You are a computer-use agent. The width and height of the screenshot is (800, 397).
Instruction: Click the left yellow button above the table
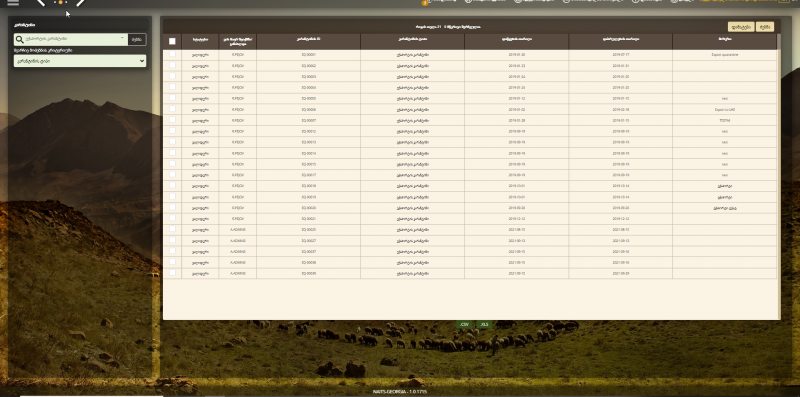pyautogui.click(x=741, y=27)
